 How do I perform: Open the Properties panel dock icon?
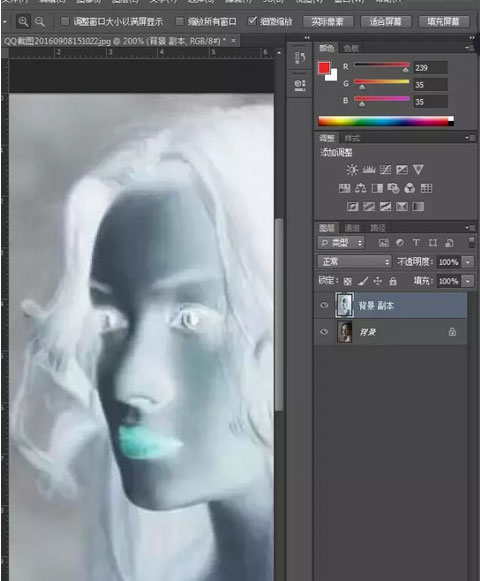pyautogui.click(x=300, y=85)
